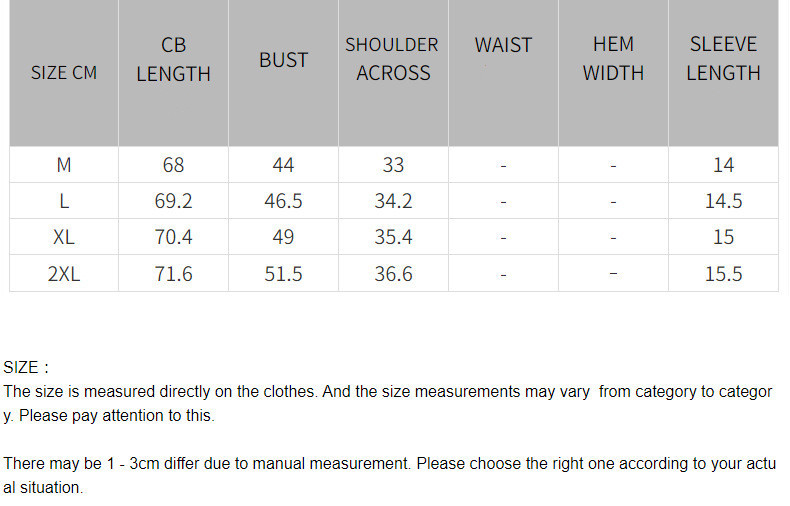
Task: Select the 46.5 bust value
Action: point(283,201)
